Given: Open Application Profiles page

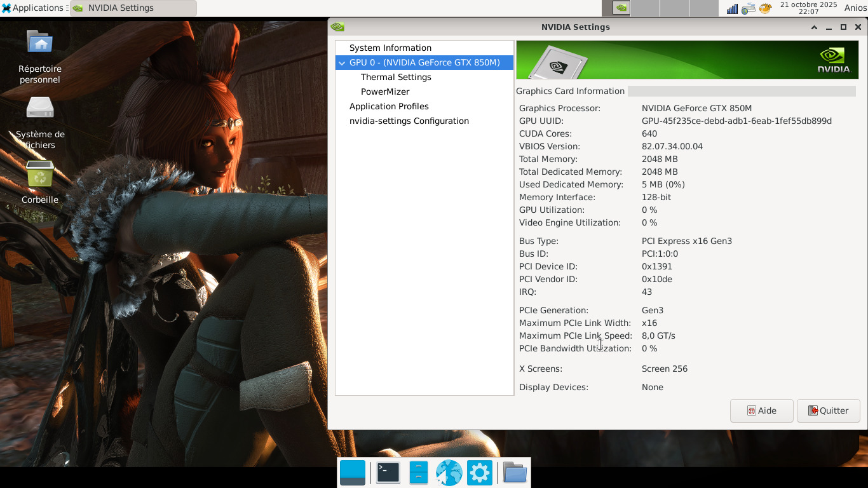Looking at the screenshot, I should tap(389, 106).
